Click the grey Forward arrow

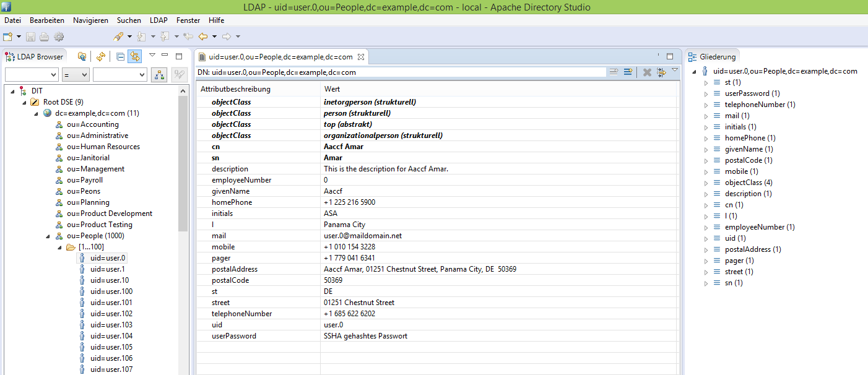coord(227,37)
